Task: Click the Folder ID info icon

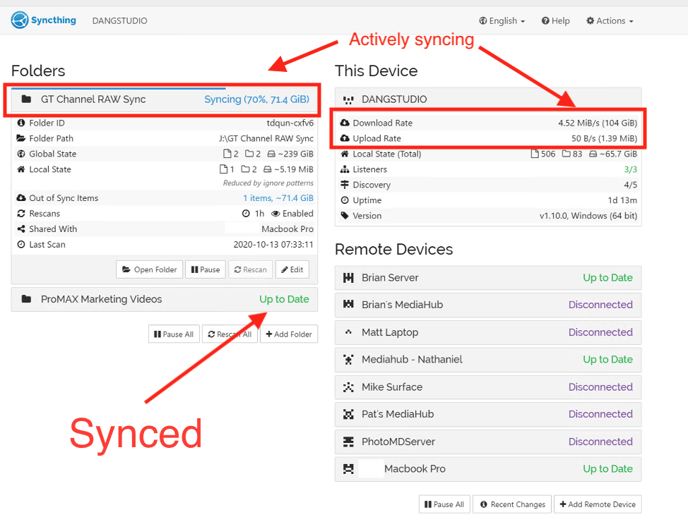Action: 21,123
